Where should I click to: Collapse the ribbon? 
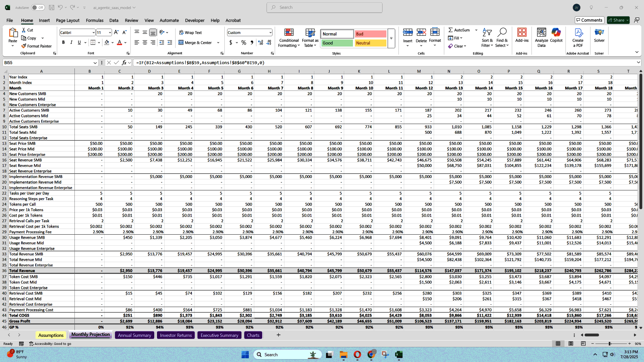[637, 52]
